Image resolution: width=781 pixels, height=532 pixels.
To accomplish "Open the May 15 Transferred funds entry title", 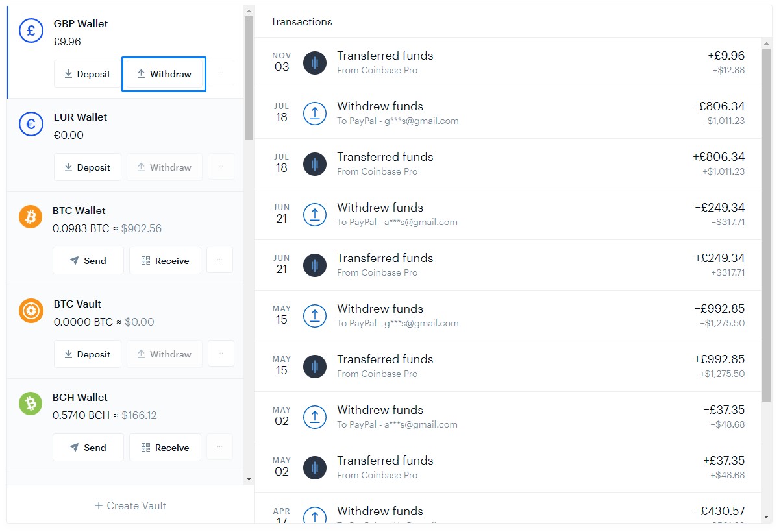I will 385,359.
